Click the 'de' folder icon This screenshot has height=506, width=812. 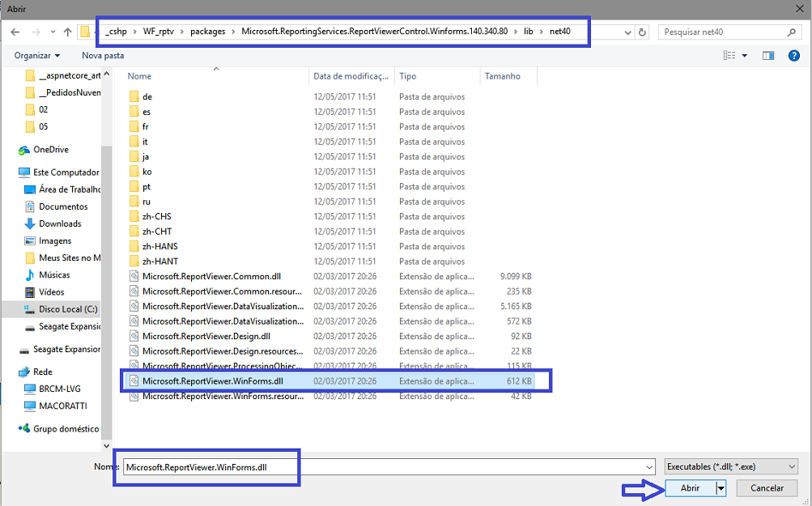tap(134, 97)
